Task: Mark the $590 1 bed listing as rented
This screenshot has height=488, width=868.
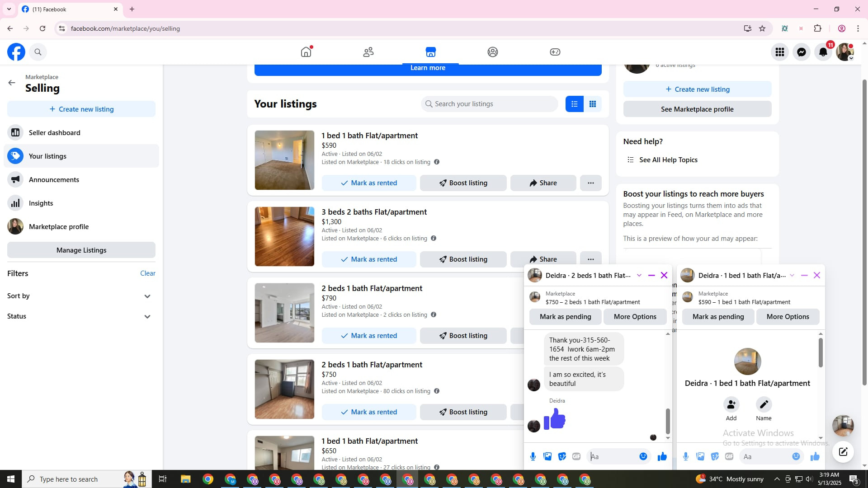Action: pyautogui.click(x=369, y=183)
